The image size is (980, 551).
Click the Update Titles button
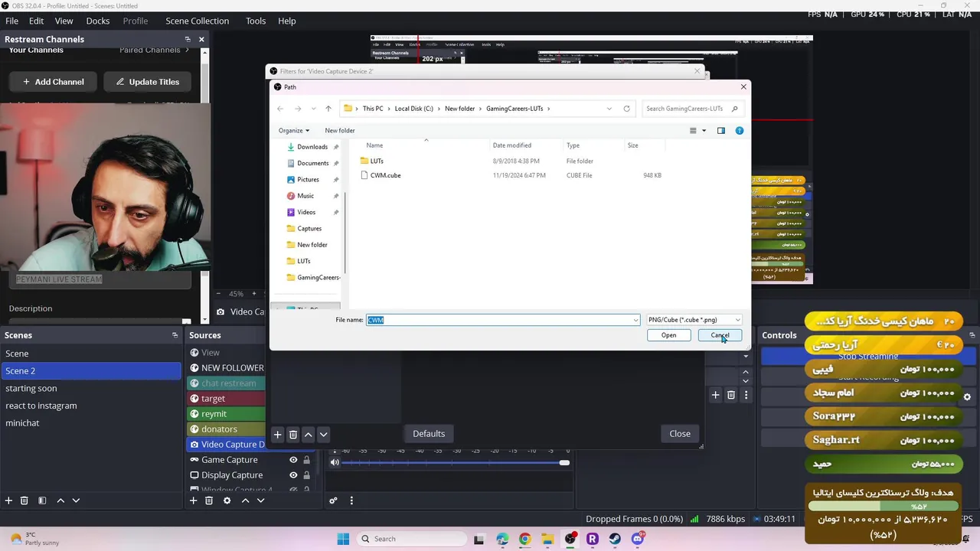coord(147,82)
